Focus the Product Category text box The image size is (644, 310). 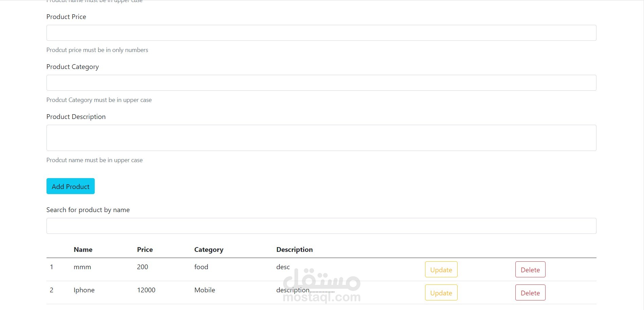321,83
